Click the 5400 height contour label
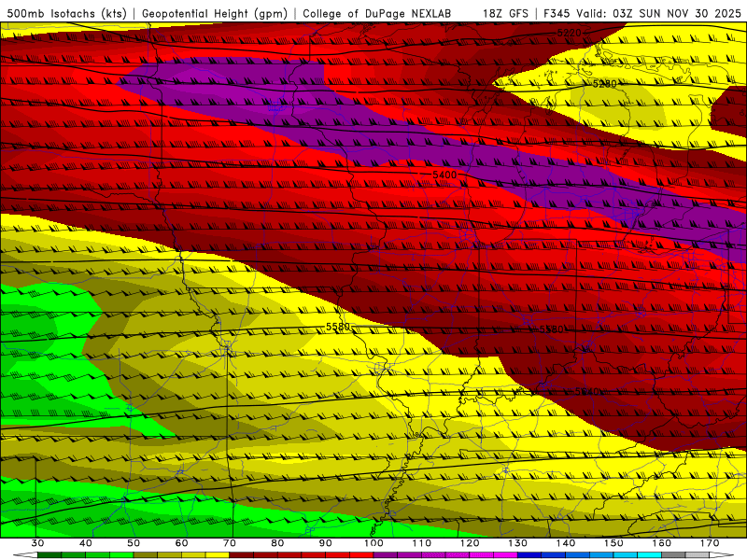The image size is (747, 560). (444, 175)
